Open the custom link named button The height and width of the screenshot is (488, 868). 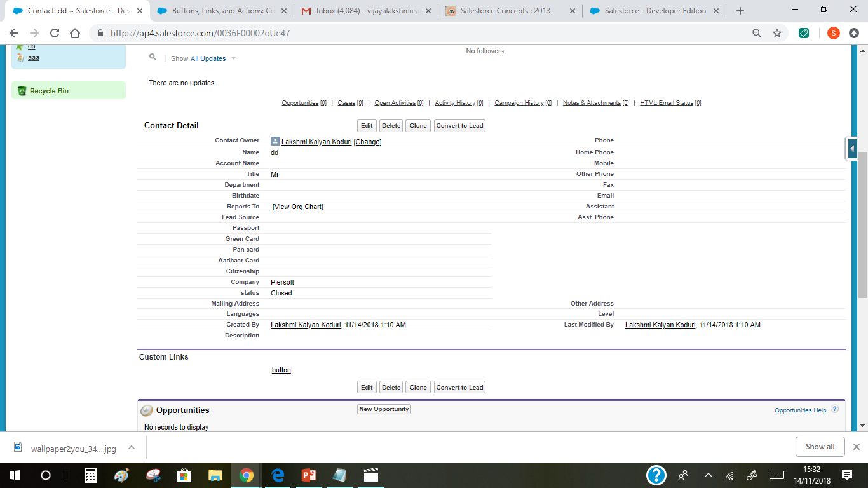281,370
